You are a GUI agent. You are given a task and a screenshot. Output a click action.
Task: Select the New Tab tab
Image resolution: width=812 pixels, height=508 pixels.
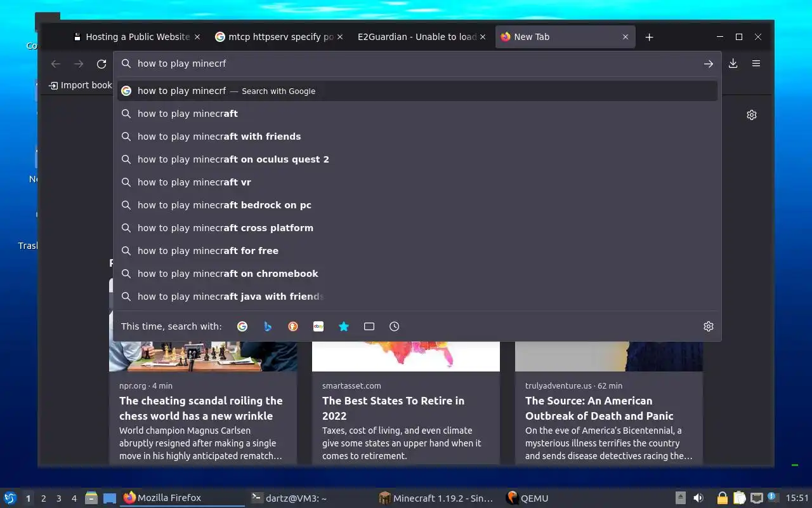pos(565,37)
